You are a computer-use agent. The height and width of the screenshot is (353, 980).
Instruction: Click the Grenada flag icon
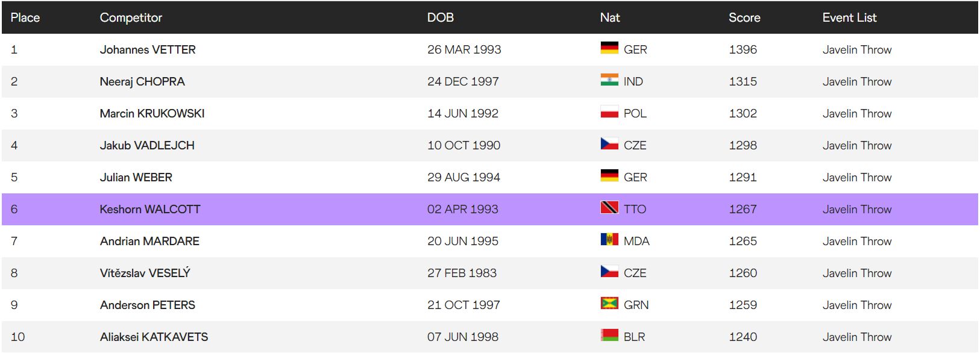pos(609,304)
